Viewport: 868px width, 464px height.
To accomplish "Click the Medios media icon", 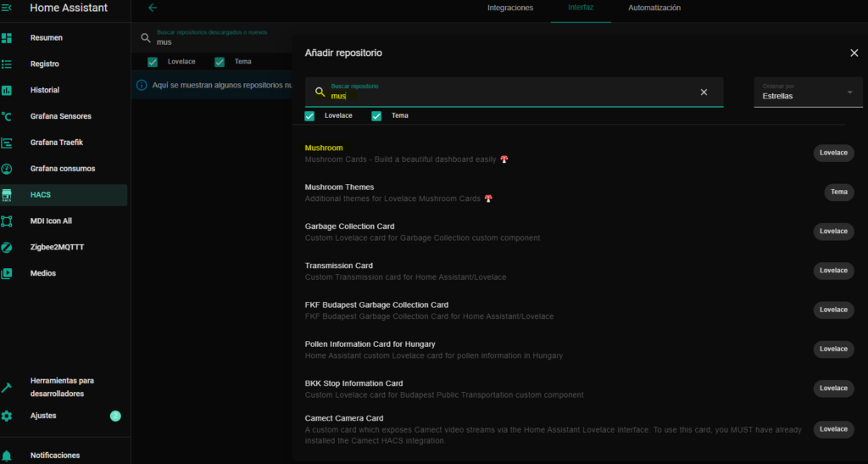I will [7, 273].
